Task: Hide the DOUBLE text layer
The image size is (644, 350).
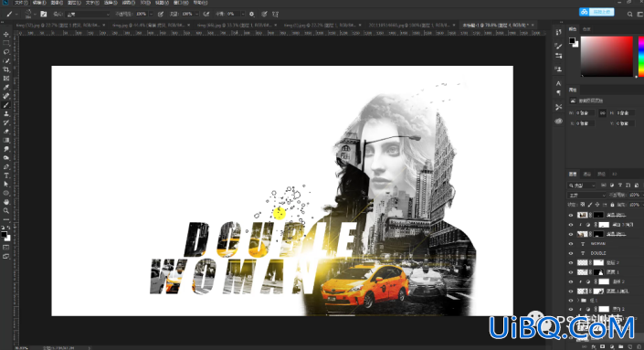Action: pyautogui.click(x=571, y=253)
